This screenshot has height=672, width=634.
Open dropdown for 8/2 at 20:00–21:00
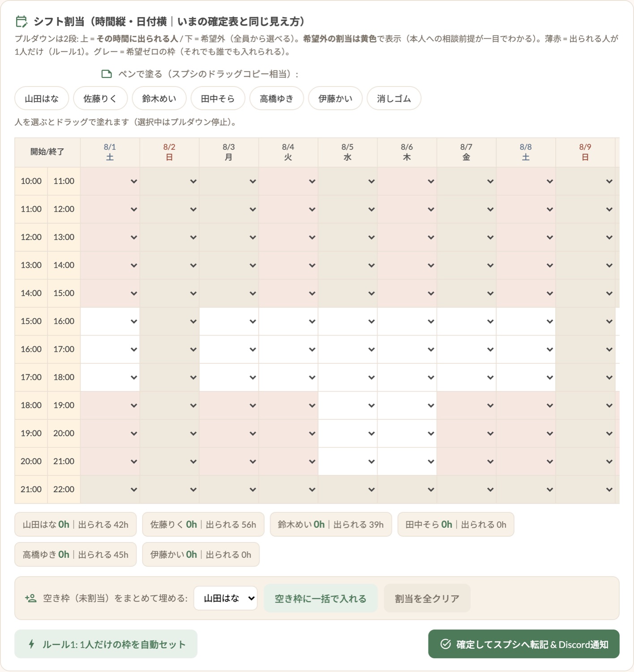tap(170, 461)
